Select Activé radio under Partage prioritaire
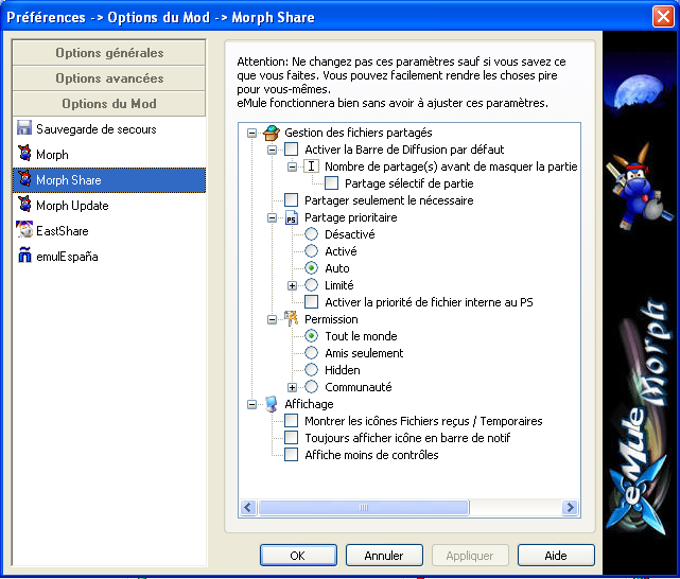Viewport: 680px width, 579px height. [x=311, y=251]
